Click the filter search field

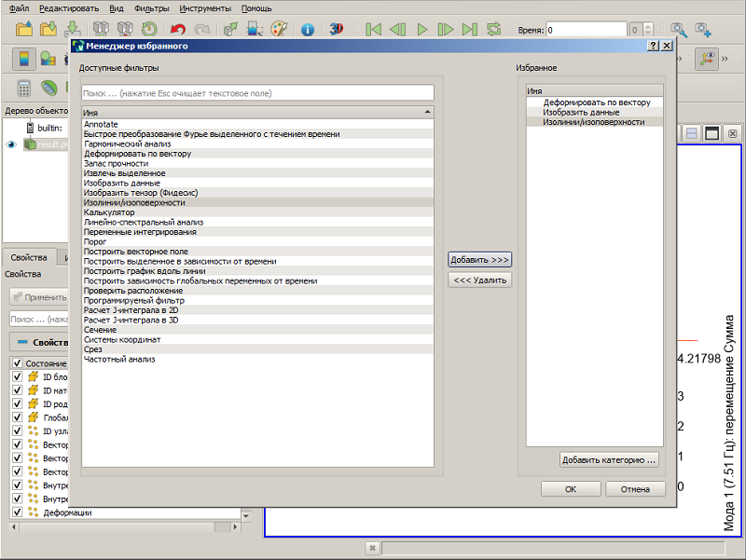[257, 93]
